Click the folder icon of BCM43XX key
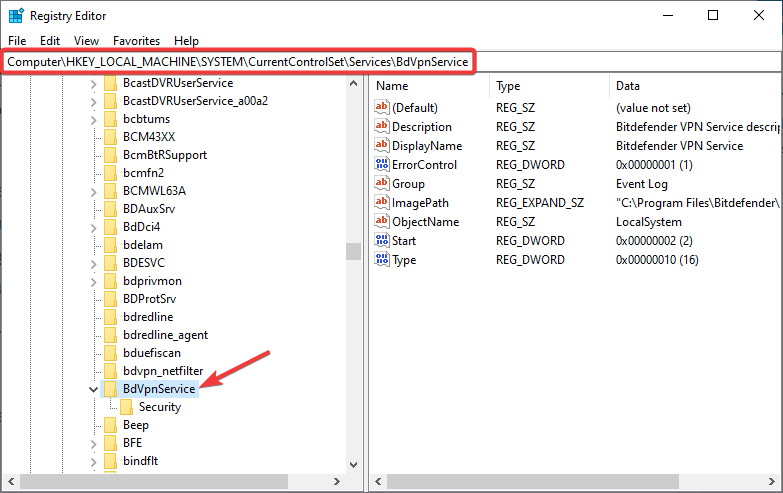This screenshot has width=783, height=493. click(x=110, y=137)
